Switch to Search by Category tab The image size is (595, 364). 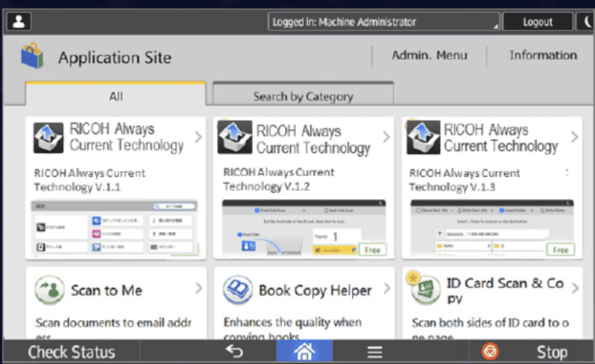(x=303, y=94)
